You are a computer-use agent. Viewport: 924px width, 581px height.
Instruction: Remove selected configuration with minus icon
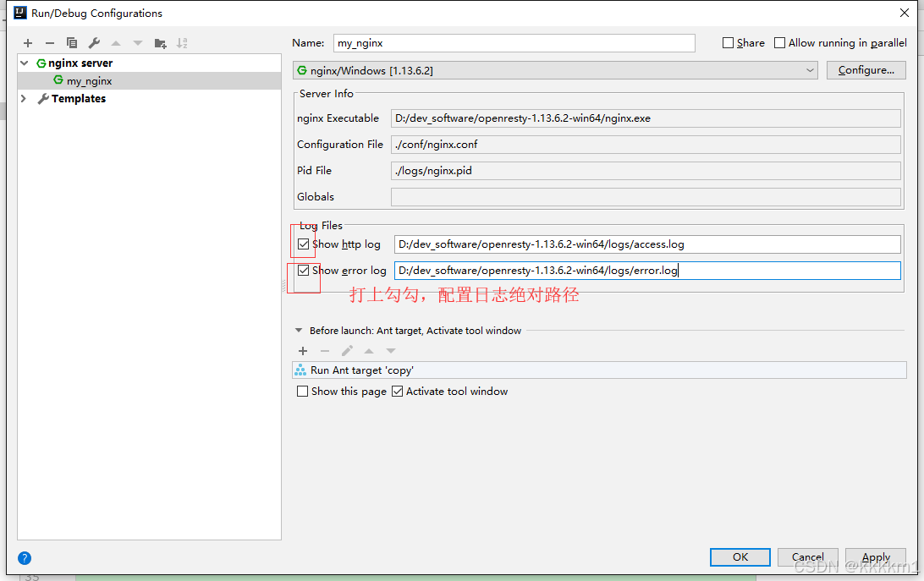[49, 43]
